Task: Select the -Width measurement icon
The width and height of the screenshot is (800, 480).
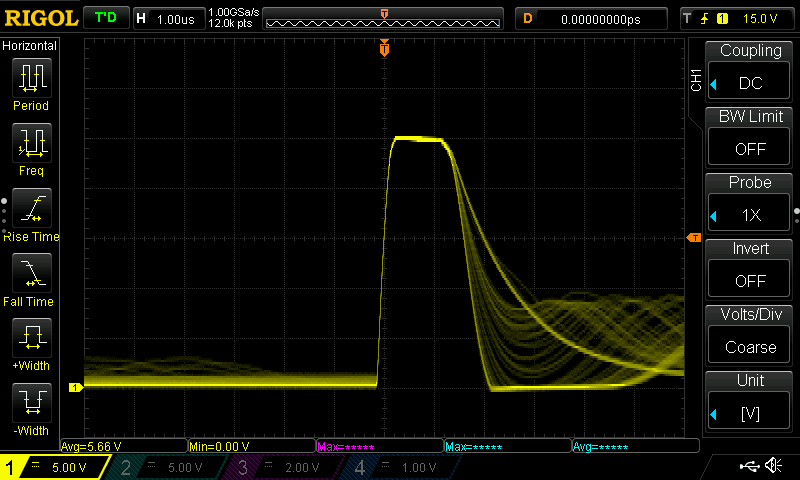Action: [x=31, y=403]
